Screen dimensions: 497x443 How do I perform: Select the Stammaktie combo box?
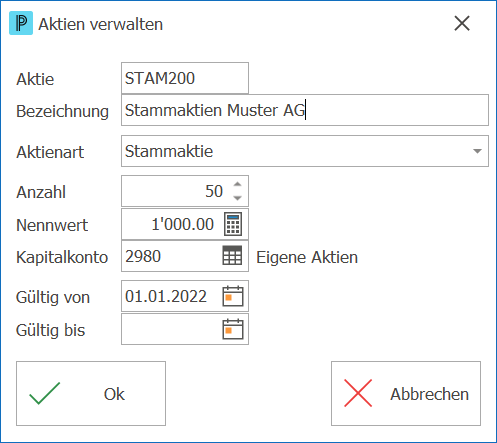[x=305, y=151]
